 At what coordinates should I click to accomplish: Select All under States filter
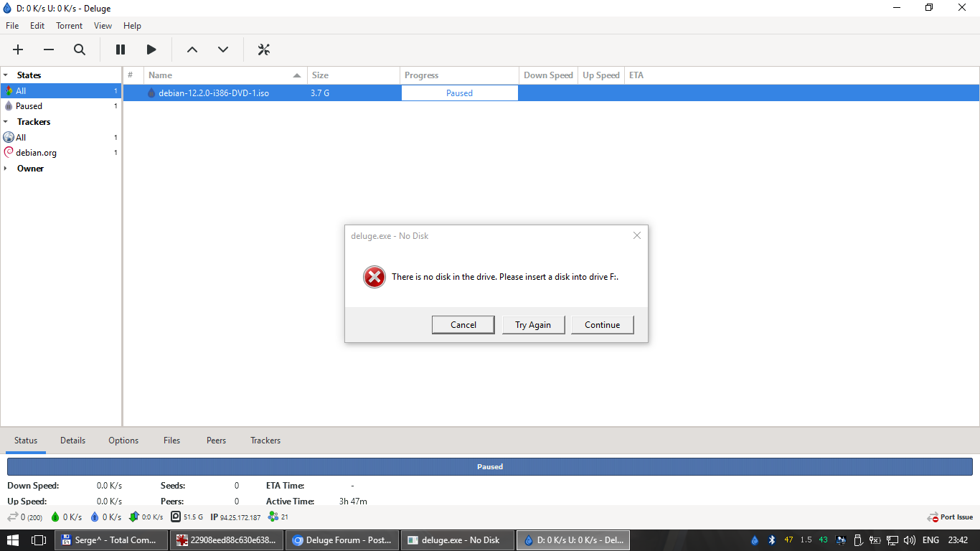60,91
